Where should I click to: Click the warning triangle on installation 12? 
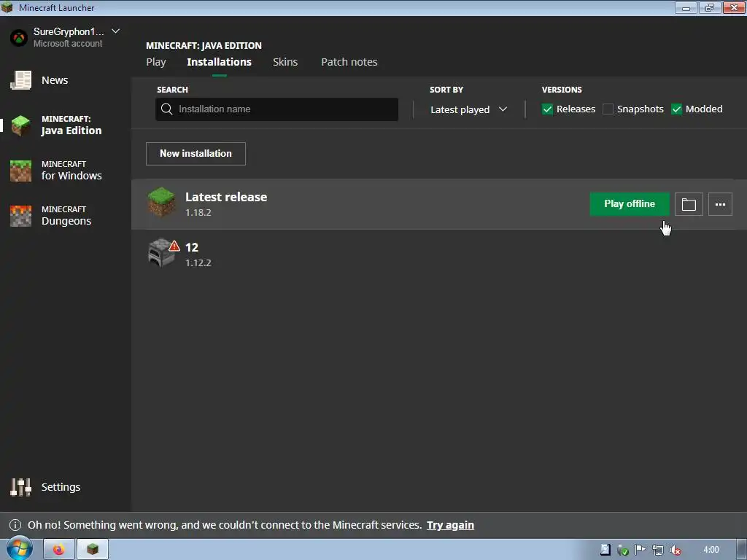pyautogui.click(x=174, y=246)
